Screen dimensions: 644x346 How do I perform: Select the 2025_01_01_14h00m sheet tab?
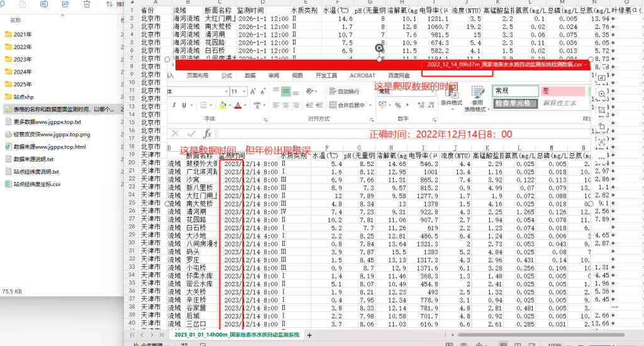(236, 335)
